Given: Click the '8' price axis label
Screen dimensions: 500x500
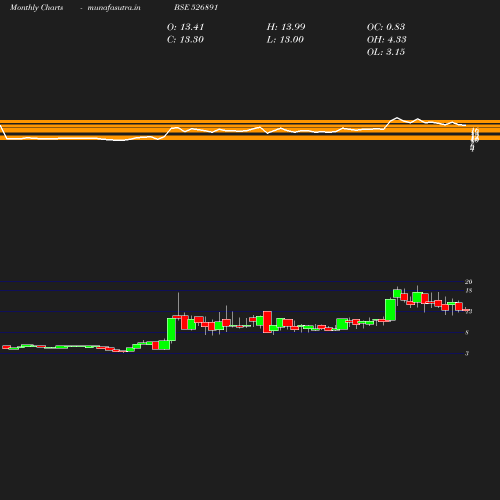Looking at the screenshot, I should (x=467, y=332).
